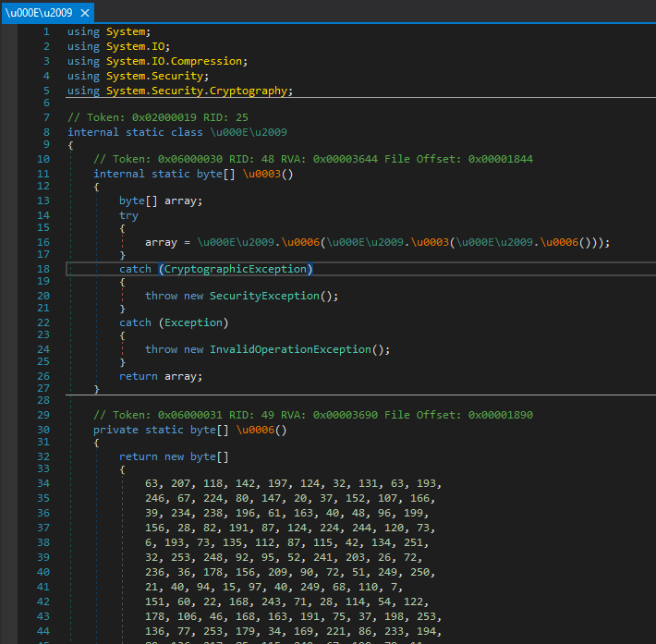Image resolution: width=656 pixels, height=644 pixels.
Task: Click Exception type in second catch clause
Action: (193, 322)
